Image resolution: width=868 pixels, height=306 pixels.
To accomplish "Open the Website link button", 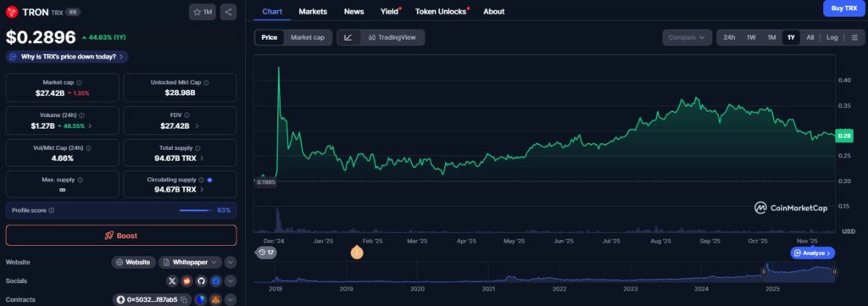I will 133,262.
